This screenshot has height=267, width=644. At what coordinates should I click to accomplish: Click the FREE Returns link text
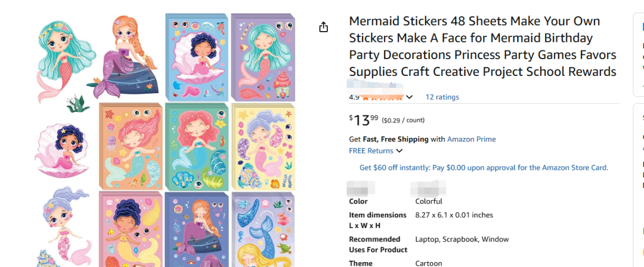(371, 151)
